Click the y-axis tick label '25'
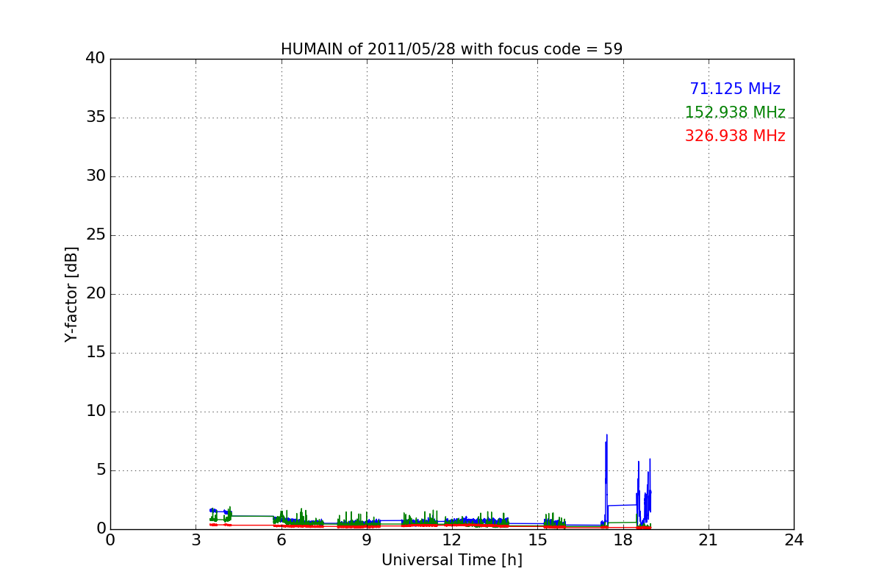882x588 pixels. pyautogui.click(x=96, y=235)
